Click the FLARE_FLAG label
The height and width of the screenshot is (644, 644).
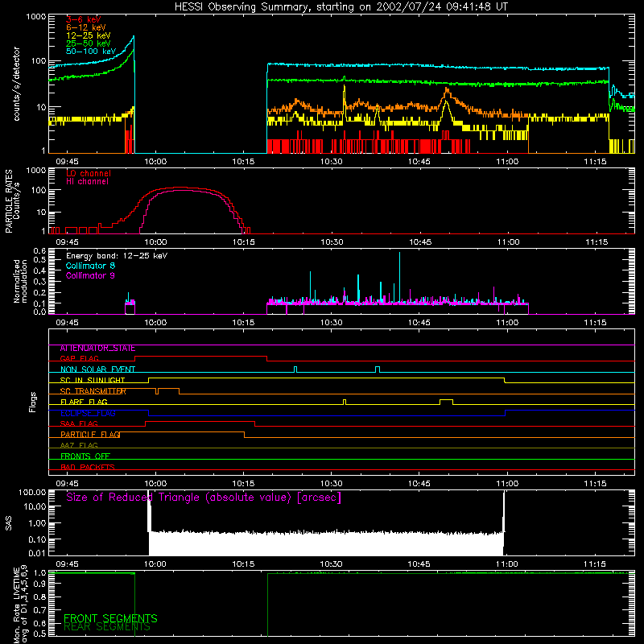[84, 402]
